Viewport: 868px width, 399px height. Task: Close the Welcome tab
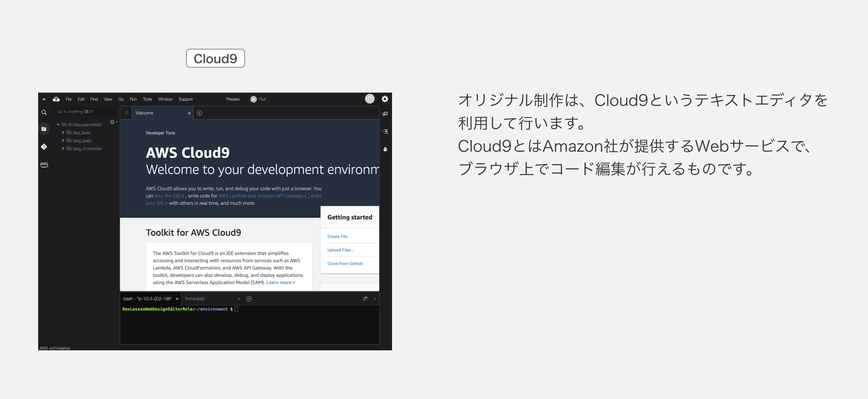(x=189, y=113)
